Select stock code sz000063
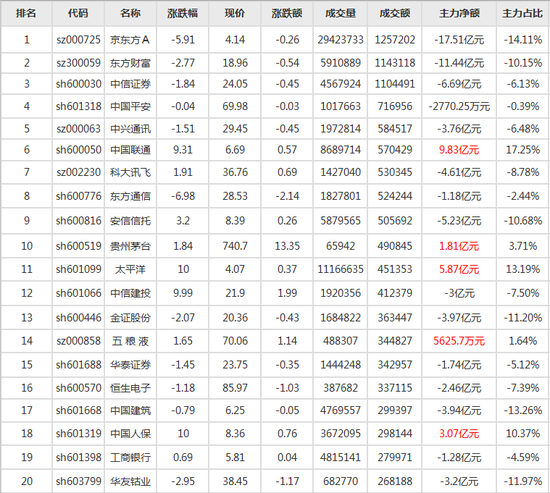The image size is (550, 493). click(78, 129)
